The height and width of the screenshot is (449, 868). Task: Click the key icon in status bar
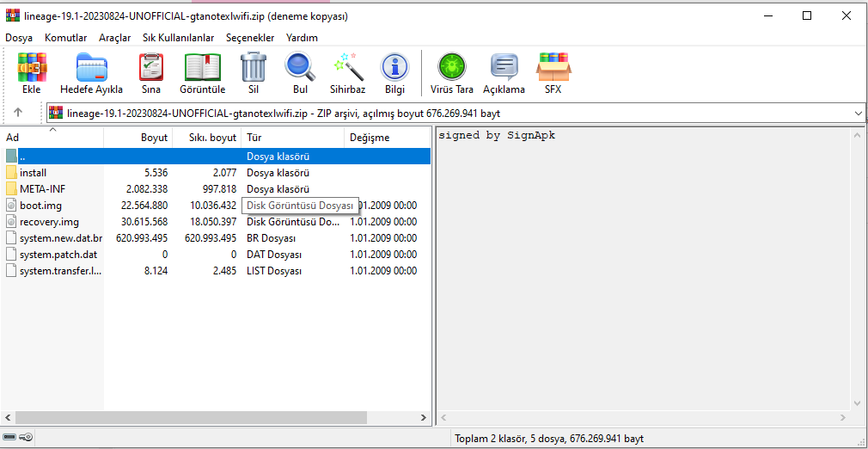[x=26, y=437]
